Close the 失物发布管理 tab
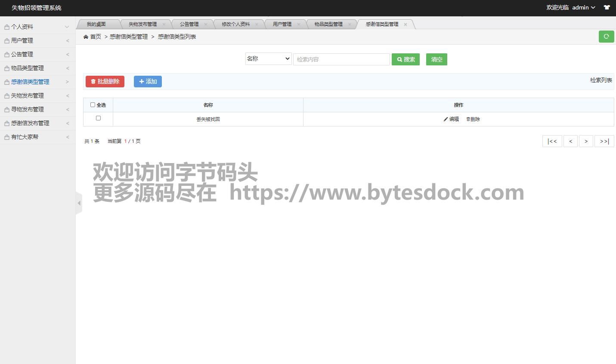Viewport: 616px width, 364px height. click(164, 25)
